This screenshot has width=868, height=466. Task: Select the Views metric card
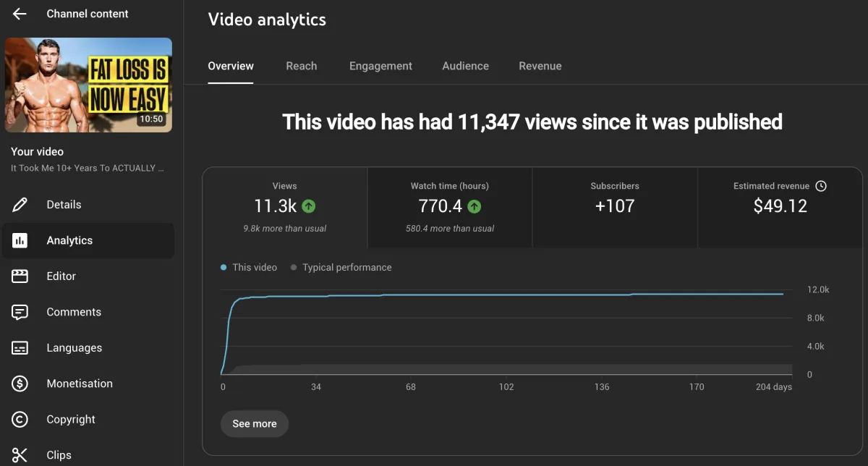[285, 208]
